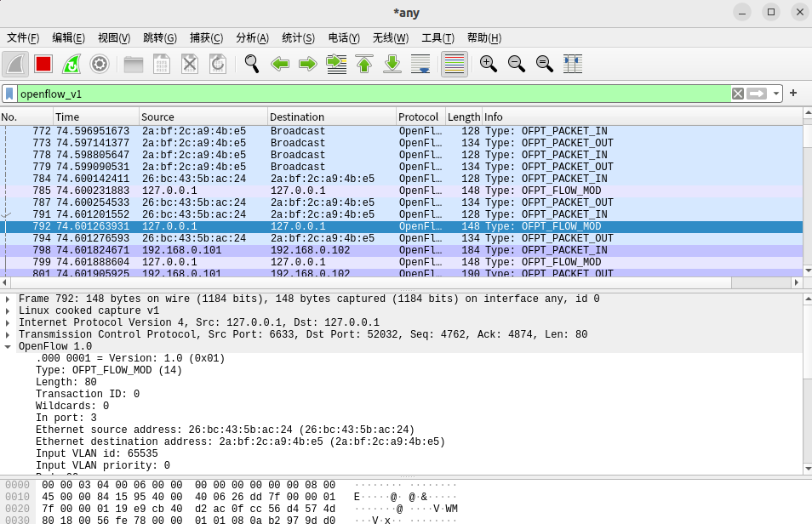This screenshot has height=524, width=812.
Task: Zoom out of the packet text
Action: coord(517,64)
